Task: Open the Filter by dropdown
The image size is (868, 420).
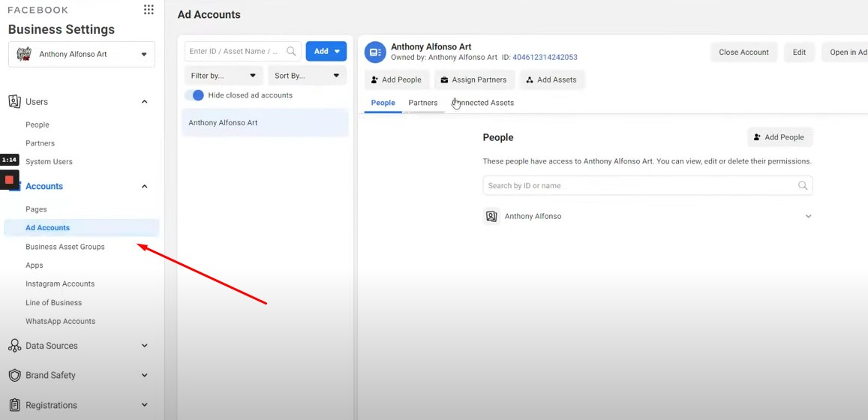Action: coord(224,76)
